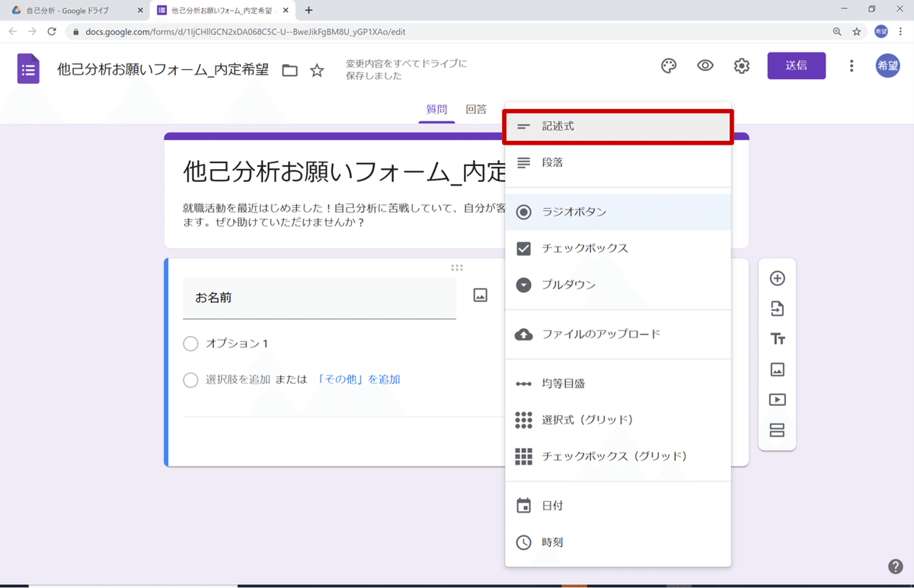Preview the form with the eye icon
The width and height of the screenshot is (914, 588).
(x=705, y=66)
